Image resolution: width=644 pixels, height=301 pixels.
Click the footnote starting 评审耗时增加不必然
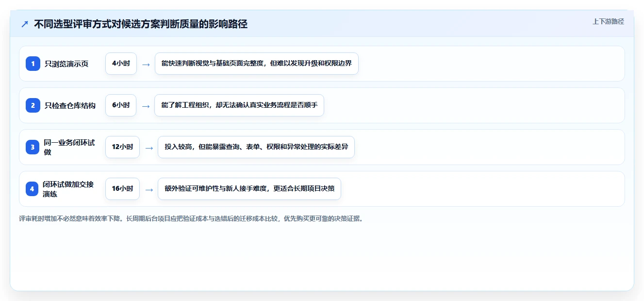pyautogui.click(x=191, y=218)
